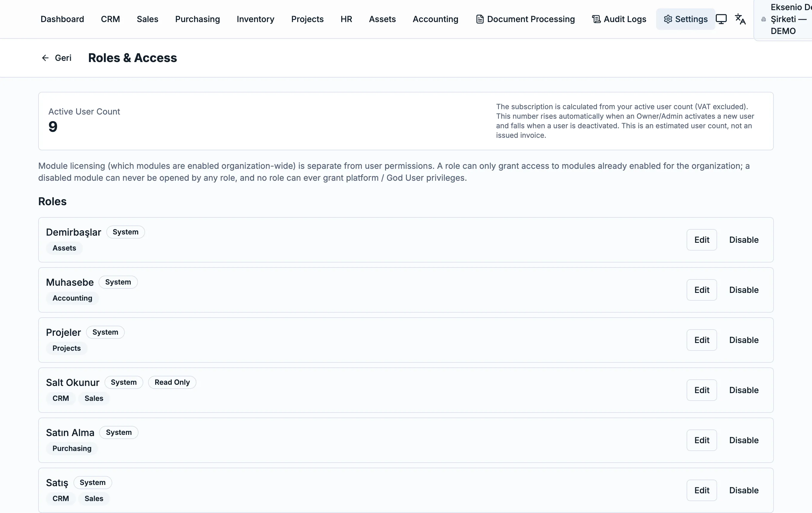Edit the Salt Okunur role
This screenshot has height=513, width=812.
[702, 390]
